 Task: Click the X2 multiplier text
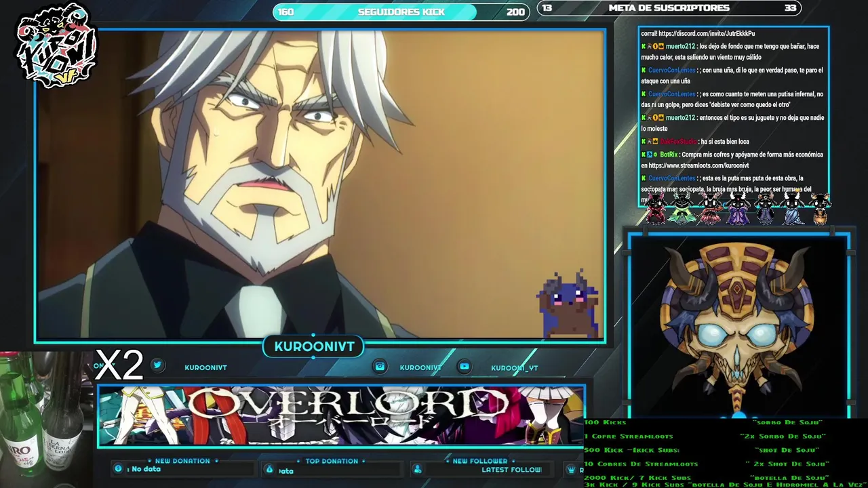(x=119, y=365)
